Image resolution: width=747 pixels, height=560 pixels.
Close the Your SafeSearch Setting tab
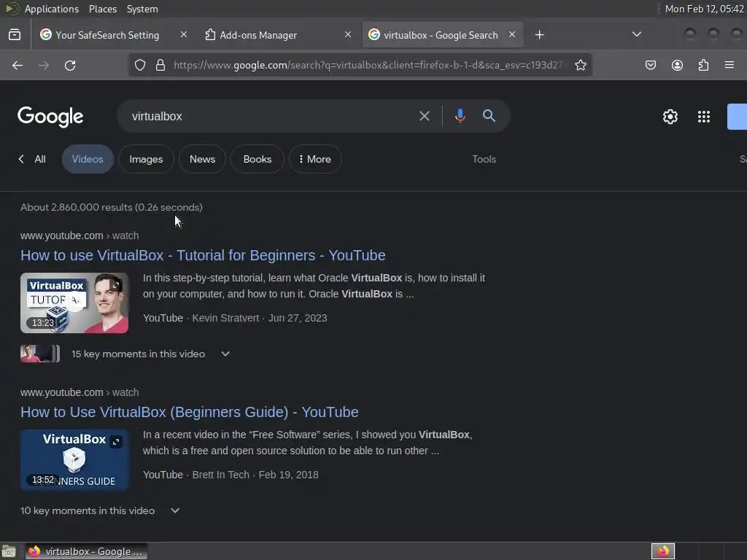point(183,35)
